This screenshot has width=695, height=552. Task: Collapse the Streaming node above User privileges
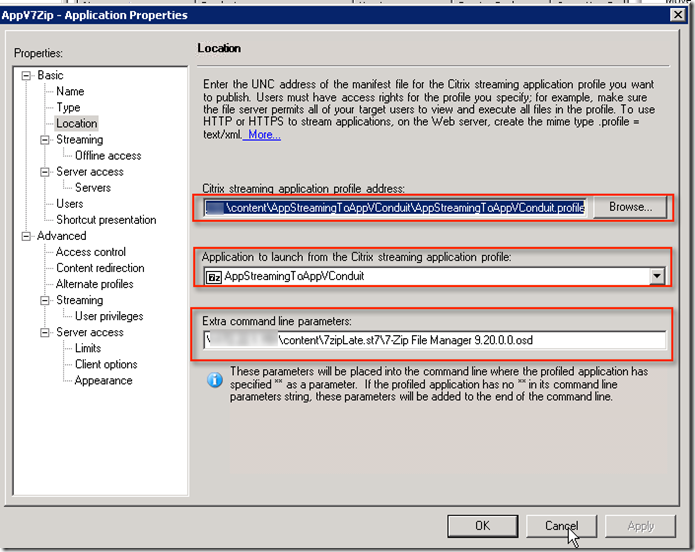(45, 301)
